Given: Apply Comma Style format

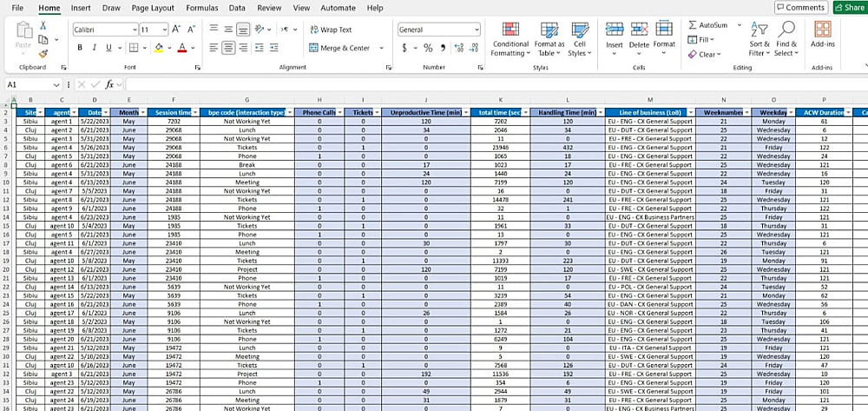Looking at the screenshot, I should click(443, 48).
